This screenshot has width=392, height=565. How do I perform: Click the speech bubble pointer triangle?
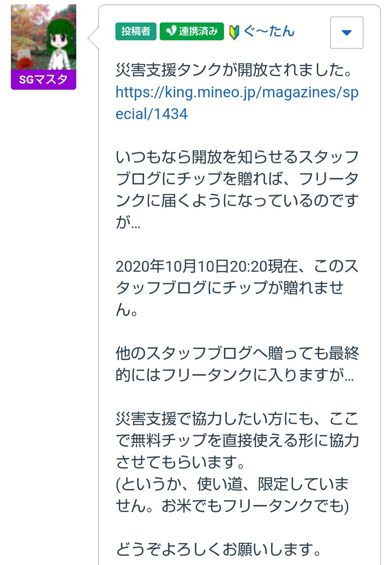click(x=94, y=38)
